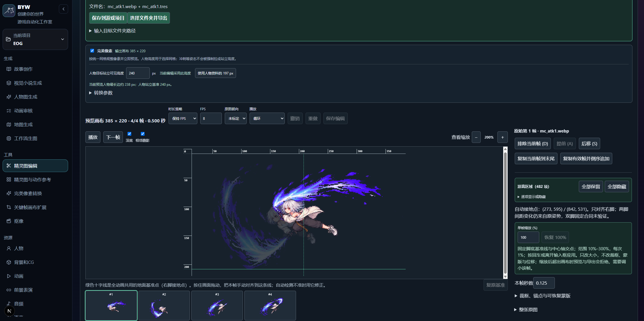Toggle the 相邻叠影 checkbox
This screenshot has width=644, height=321.
coord(143,134)
